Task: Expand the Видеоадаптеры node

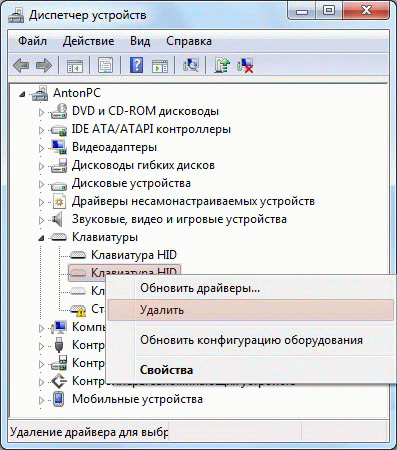Action: coord(41,148)
